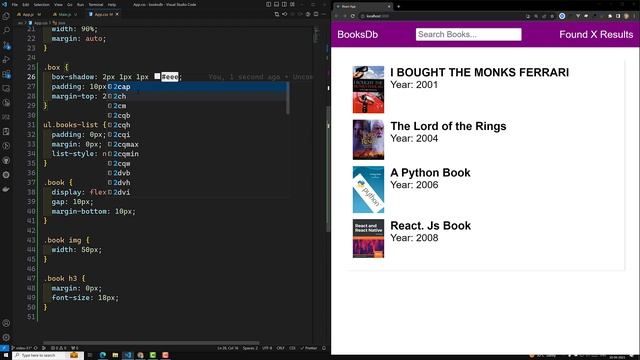Open the Manage gear in the VS Code activity bar
640x360 pixels.
pos(6,338)
